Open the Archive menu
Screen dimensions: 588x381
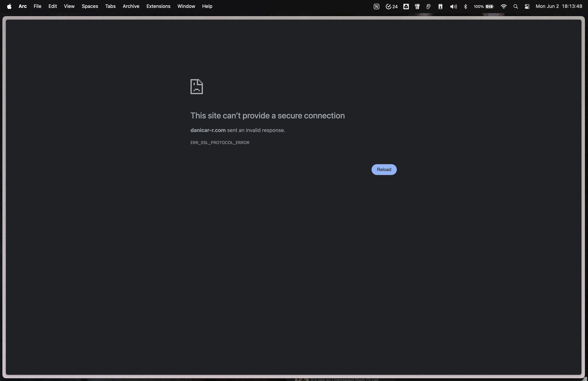tap(131, 6)
